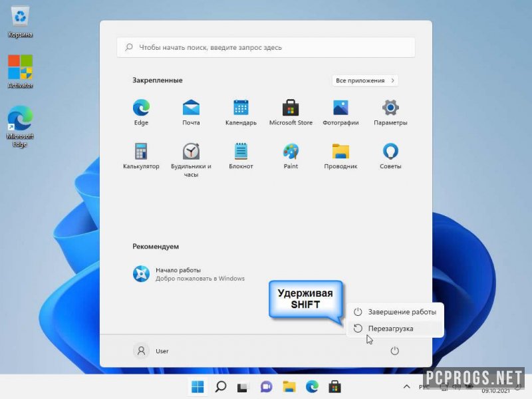Launch Paint from pinned apps

coord(291,156)
